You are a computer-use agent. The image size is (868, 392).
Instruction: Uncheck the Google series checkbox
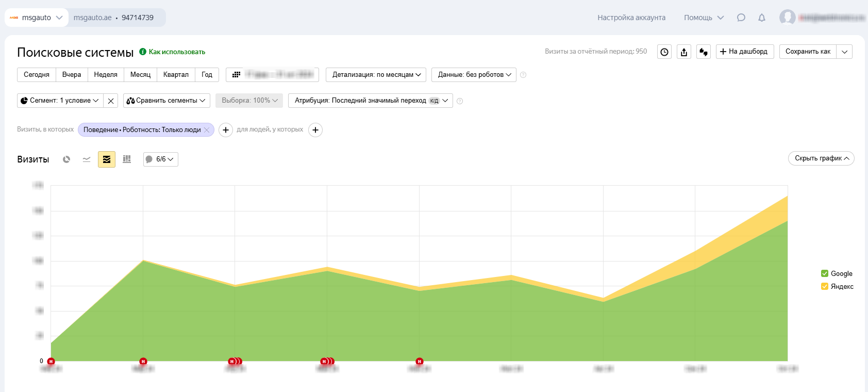coord(825,273)
